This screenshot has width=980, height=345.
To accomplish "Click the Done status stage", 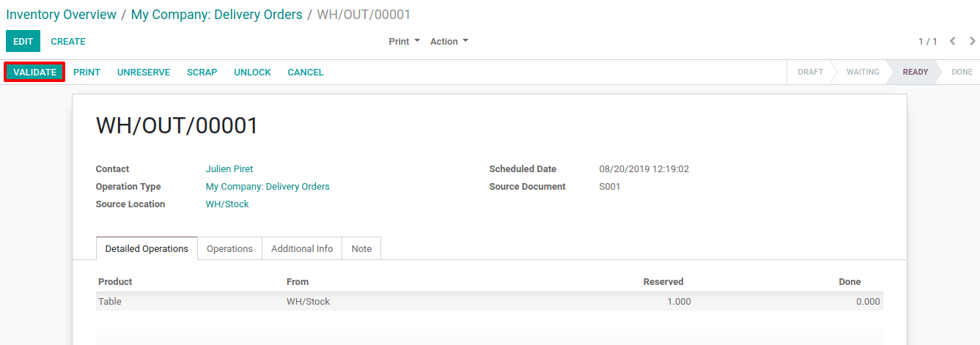I will tap(962, 72).
